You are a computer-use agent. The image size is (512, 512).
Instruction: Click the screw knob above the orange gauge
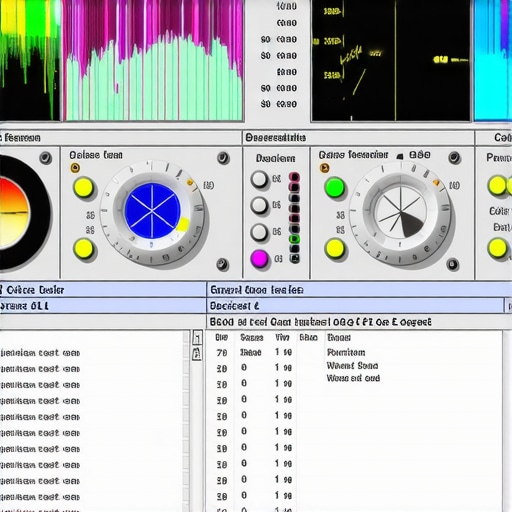46,158
